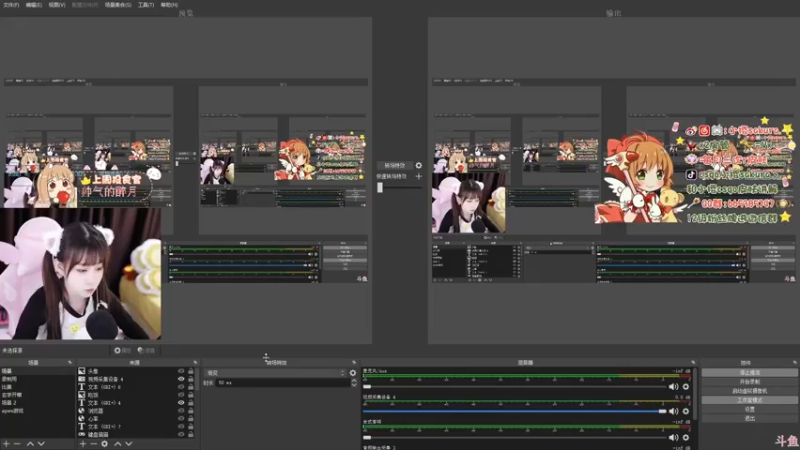
Task: Toggle visibility of the 头像 source
Action: pyautogui.click(x=181, y=371)
